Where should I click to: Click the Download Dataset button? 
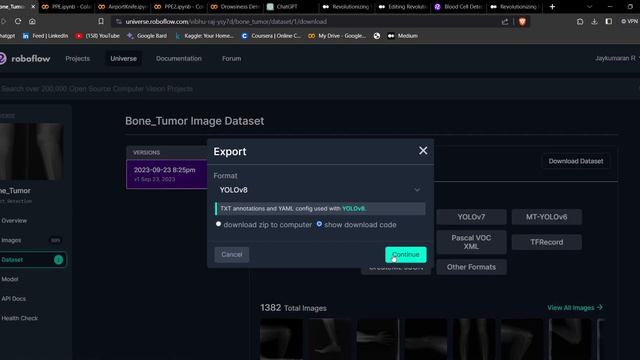[x=576, y=161]
